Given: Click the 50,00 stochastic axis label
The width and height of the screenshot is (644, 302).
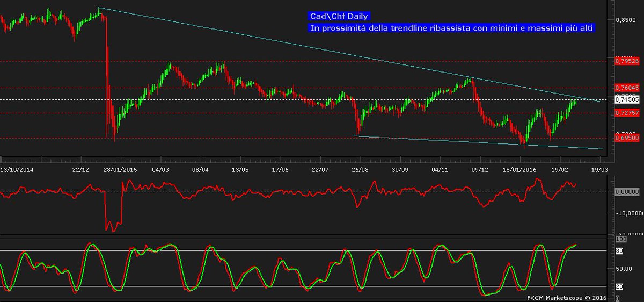Looking at the screenshot, I should coord(624,268).
